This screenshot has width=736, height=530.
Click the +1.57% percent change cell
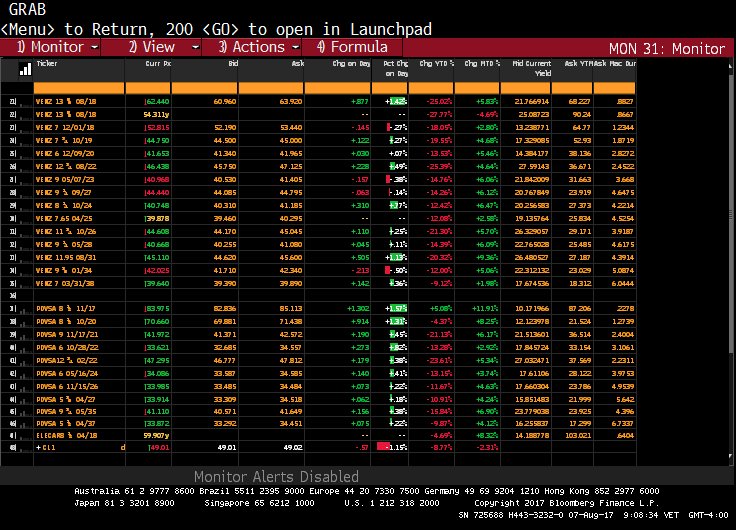pos(396,309)
